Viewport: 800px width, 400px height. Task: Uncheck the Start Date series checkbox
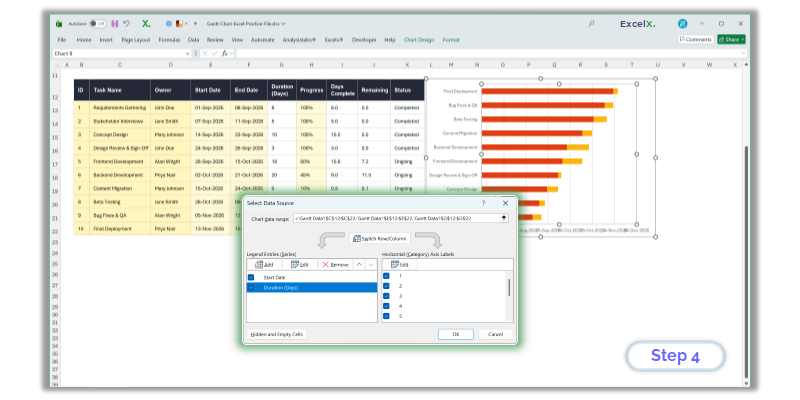pyautogui.click(x=251, y=278)
